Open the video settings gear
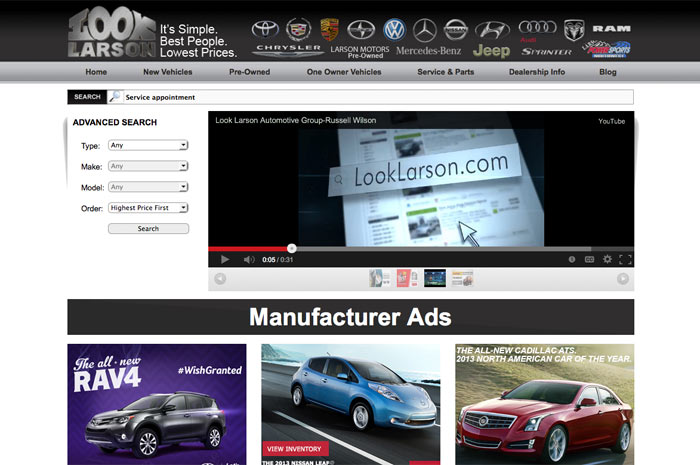 607,259
